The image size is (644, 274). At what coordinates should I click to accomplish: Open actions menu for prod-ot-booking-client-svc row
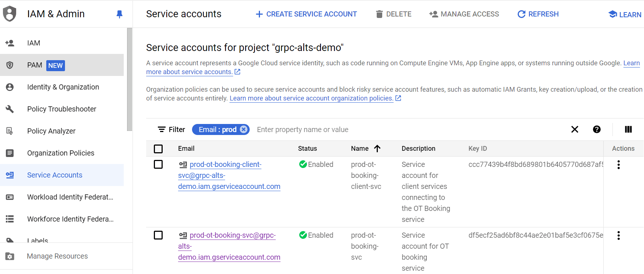619,165
